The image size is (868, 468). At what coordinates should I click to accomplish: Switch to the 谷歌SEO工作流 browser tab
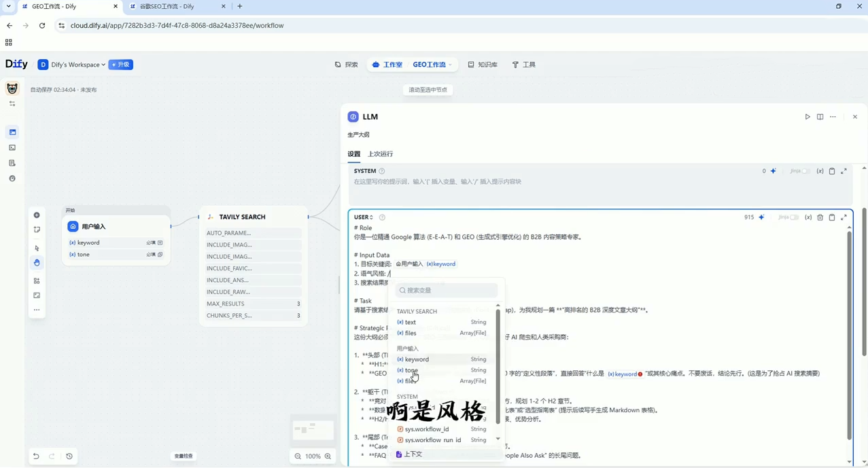coord(167,6)
